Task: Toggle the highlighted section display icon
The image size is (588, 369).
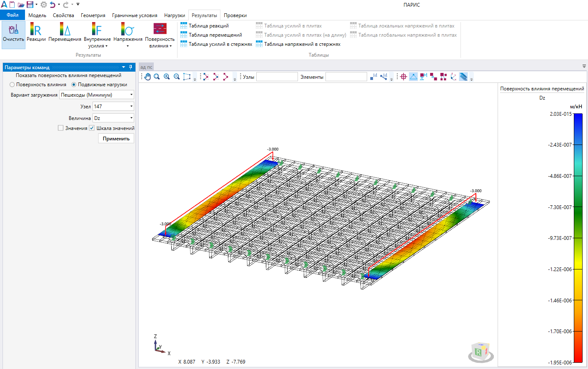Action: tap(463, 77)
